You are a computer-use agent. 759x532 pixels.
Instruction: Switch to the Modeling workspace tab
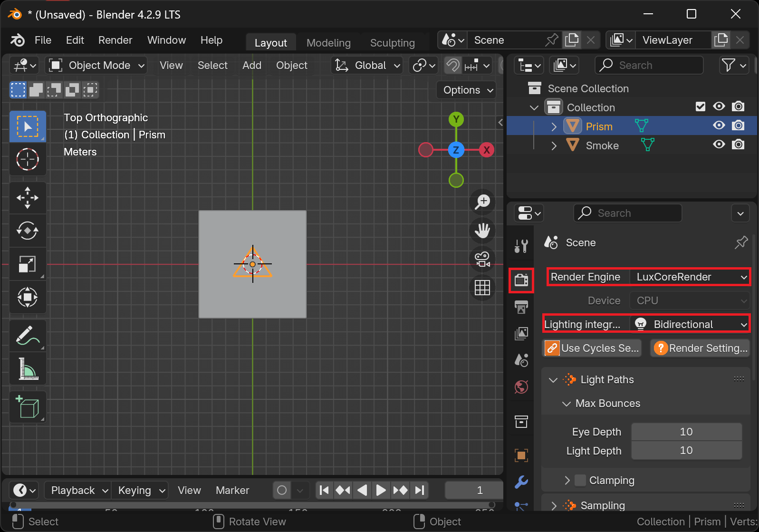(328, 43)
